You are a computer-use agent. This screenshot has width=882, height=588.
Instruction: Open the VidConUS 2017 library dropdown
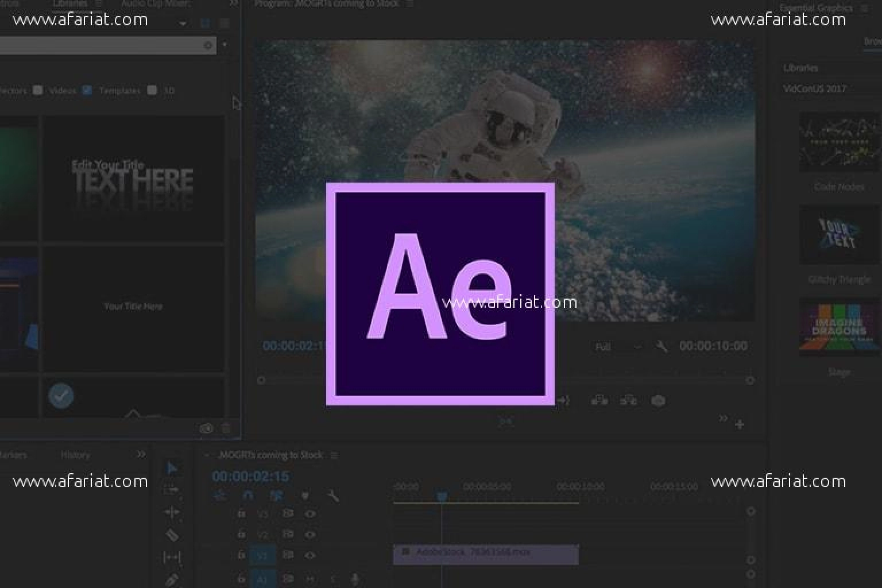tap(831, 88)
